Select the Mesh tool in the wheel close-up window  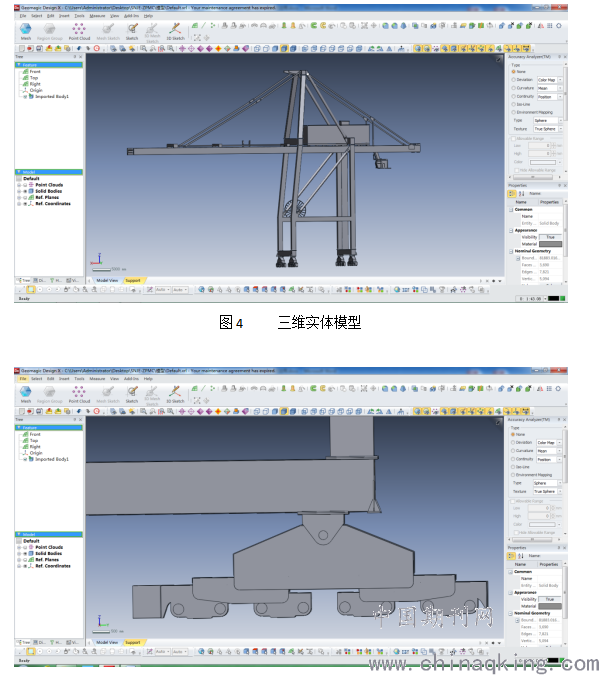pyautogui.click(x=26, y=394)
